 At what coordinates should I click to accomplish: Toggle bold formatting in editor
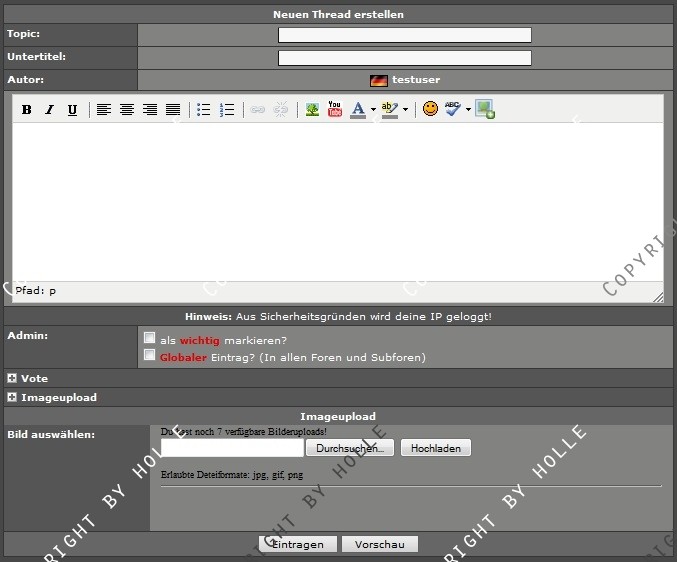(27, 110)
